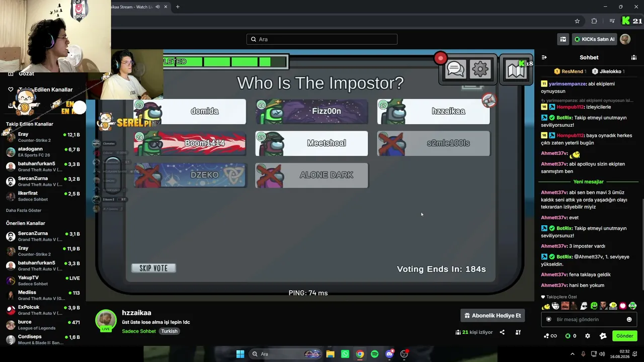The width and height of the screenshot is (644, 362).
Task: Bookmark this page with the star icon
Action: [x=577, y=21]
